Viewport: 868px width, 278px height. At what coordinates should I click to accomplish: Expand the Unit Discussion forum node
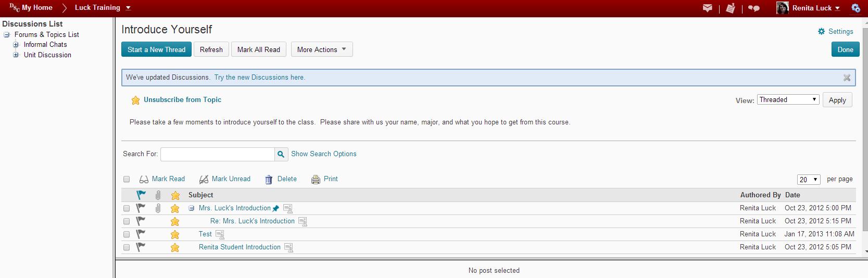(x=16, y=55)
